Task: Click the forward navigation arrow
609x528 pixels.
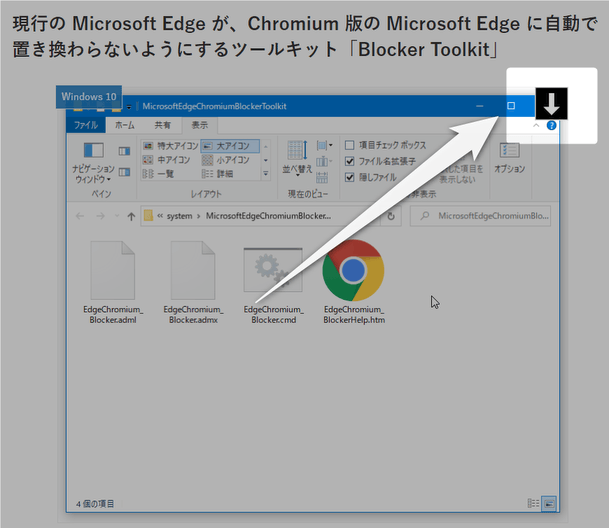Action: (100, 216)
